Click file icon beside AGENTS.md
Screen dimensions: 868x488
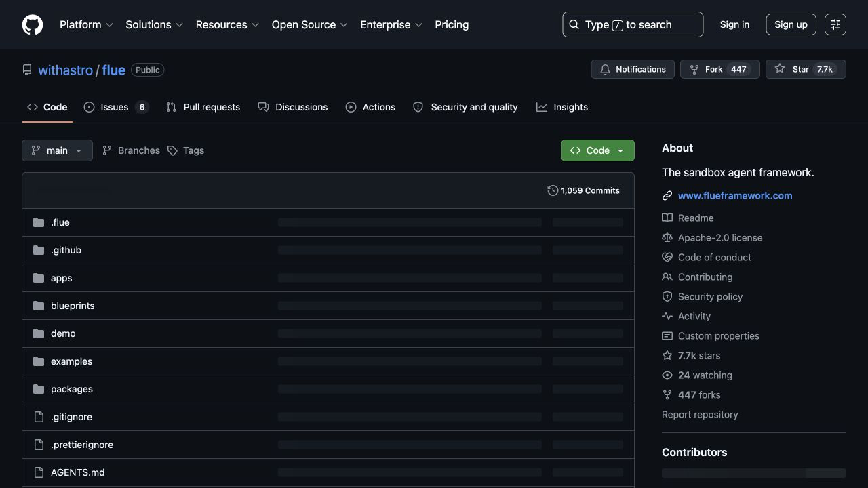(39, 472)
